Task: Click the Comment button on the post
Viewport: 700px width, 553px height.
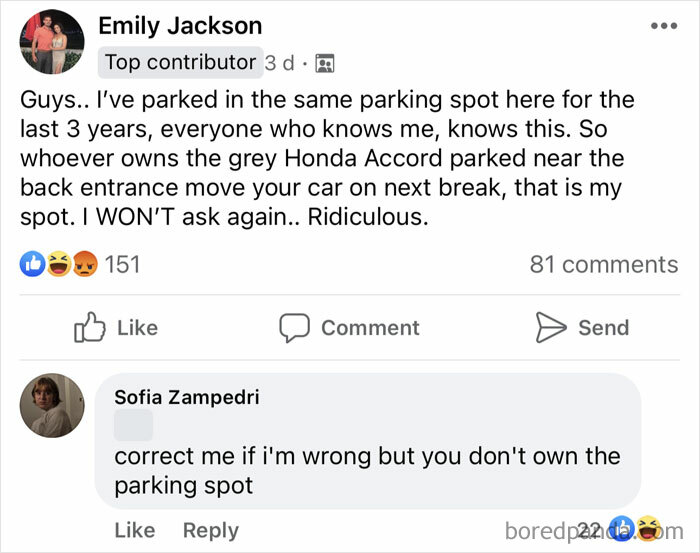Action: [x=349, y=327]
